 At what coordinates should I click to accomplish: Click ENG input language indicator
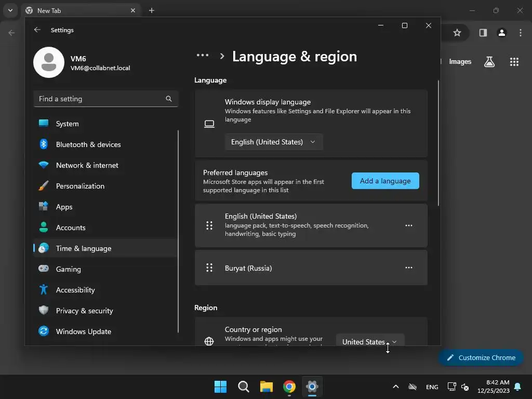[432, 387]
